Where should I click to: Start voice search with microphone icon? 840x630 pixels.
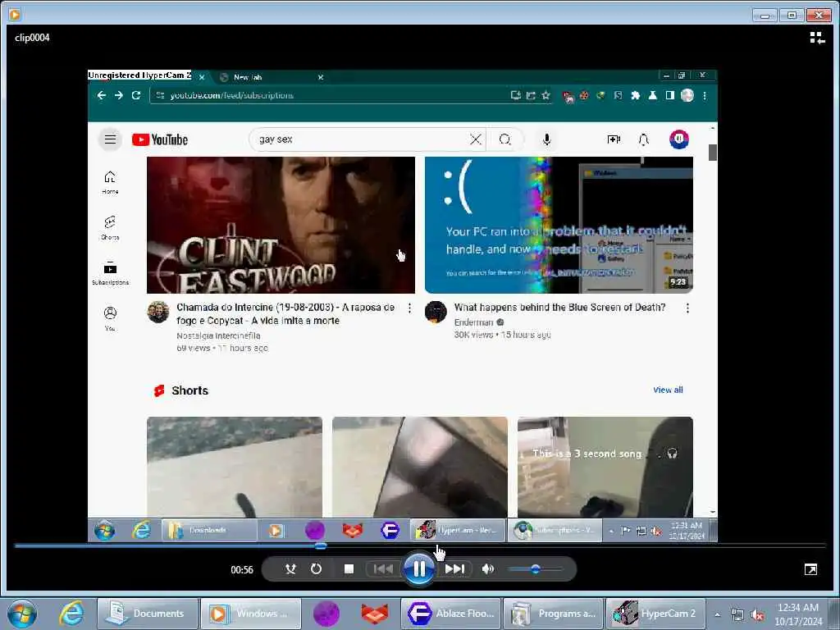tap(546, 139)
